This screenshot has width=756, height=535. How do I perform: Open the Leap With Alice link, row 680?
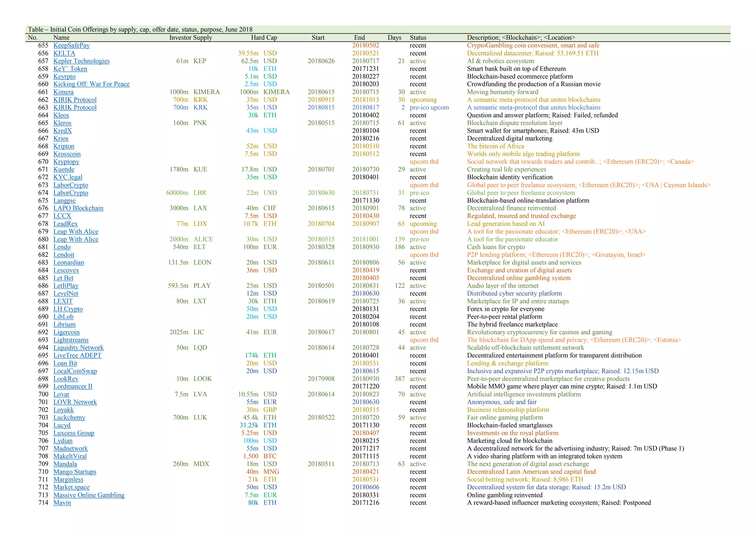(76, 239)
